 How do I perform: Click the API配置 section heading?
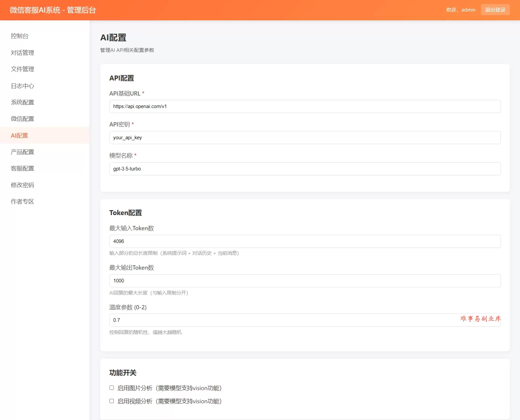click(122, 78)
